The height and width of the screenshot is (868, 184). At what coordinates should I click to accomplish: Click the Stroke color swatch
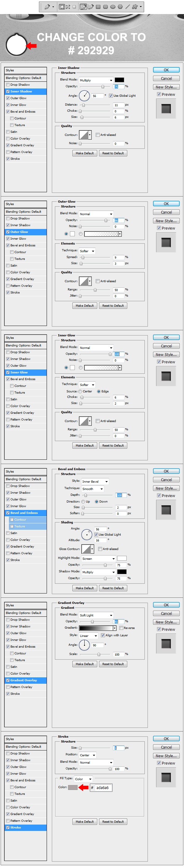(x=73, y=788)
